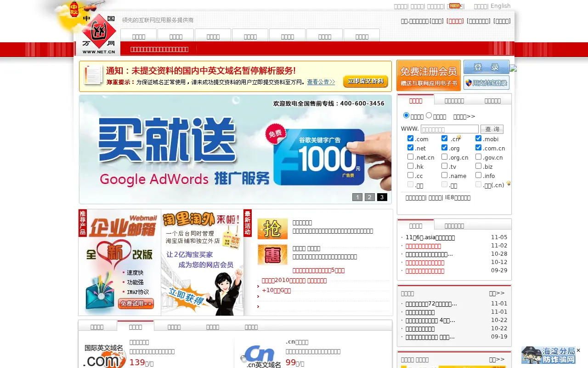Click the 国际英文域名 .com logo
The width and height of the screenshot is (588, 368).
pyautogui.click(x=105, y=355)
